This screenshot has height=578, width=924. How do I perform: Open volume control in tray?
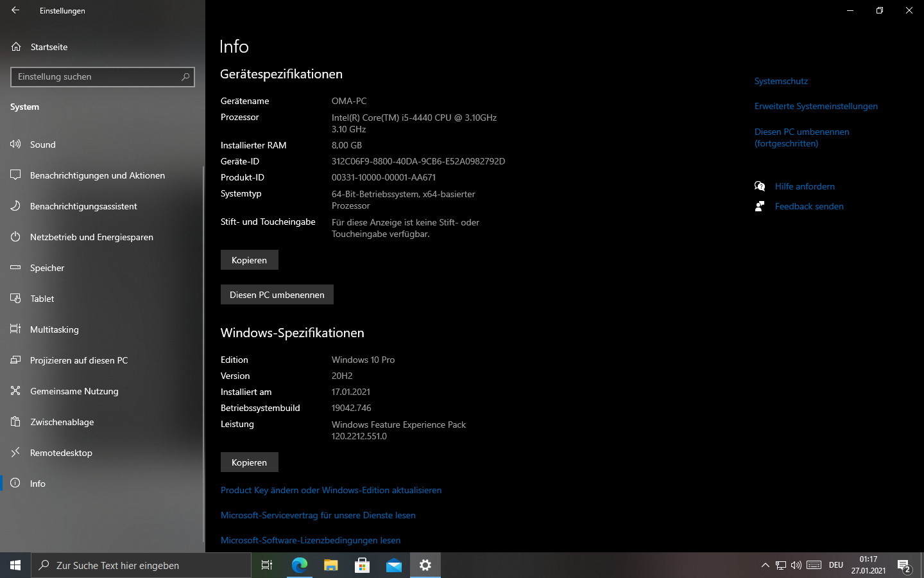(796, 565)
